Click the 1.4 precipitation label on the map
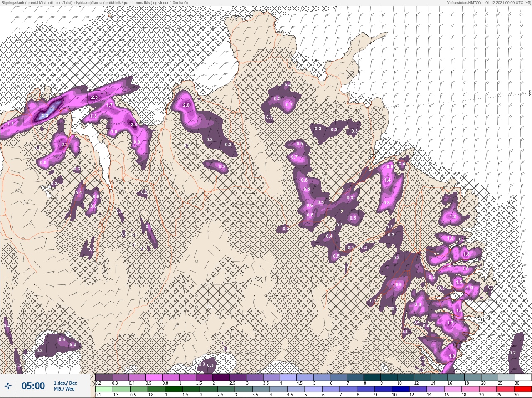Image resolution: width=532 pixels, height=398 pixels. (x=387, y=180)
